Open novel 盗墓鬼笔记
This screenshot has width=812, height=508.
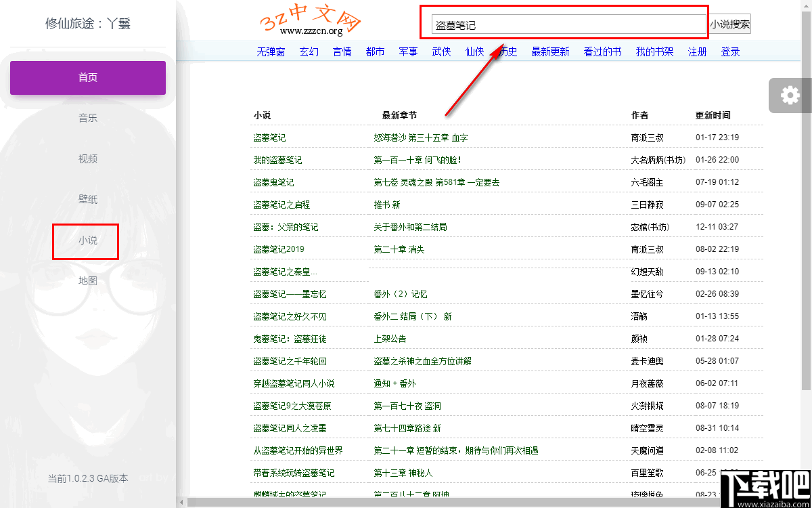tap(274, 182)
